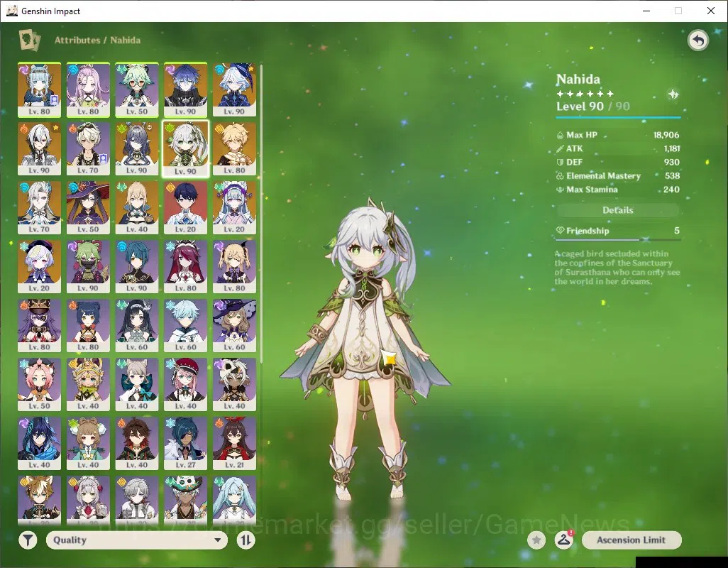Select Ororon's blue-scarf portrait Lv. 40

click(x=40, y=444)
